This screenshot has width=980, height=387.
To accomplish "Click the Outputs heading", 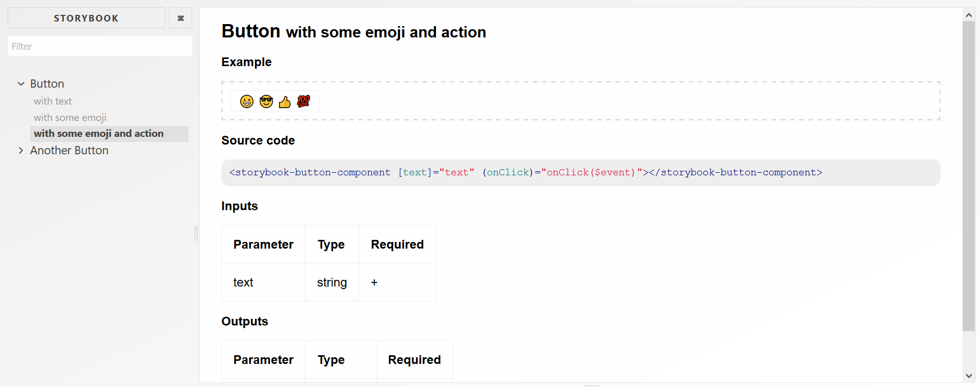I will click(245, 321).
